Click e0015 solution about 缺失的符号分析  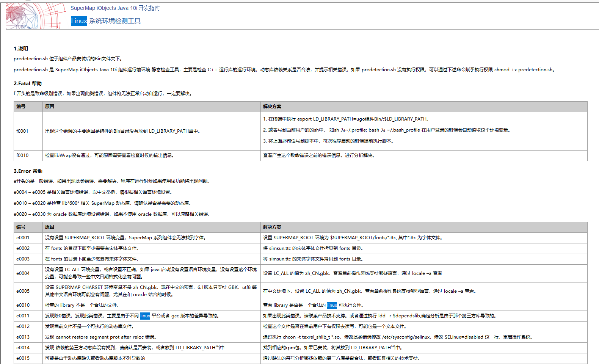342,358
